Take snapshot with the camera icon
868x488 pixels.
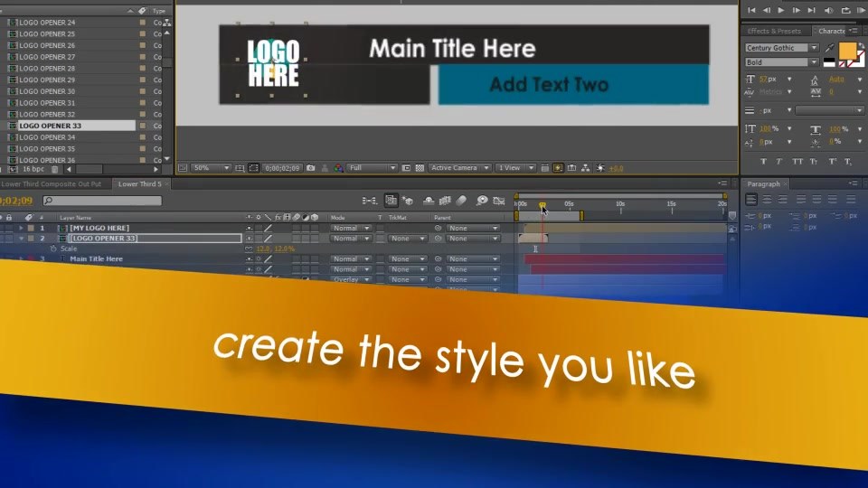tap(310, 168)
